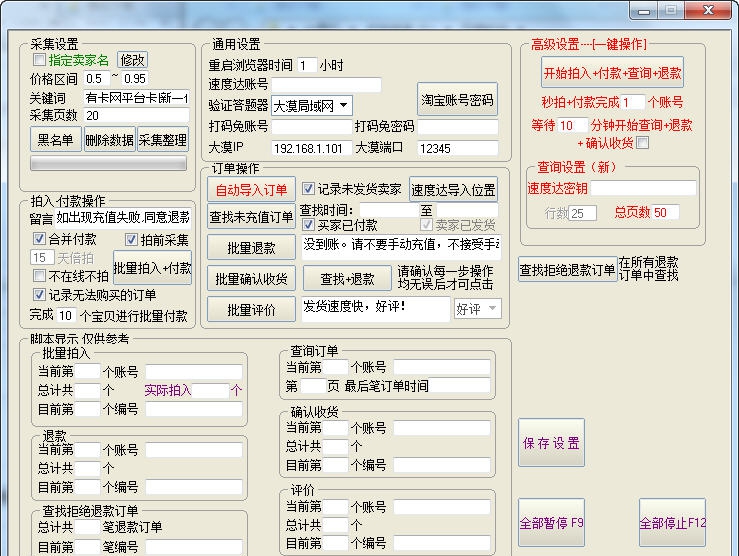Click the 实际拍入 count field
Image resolution: width=739 pixels, height=556 pixels.
(211, 390)
